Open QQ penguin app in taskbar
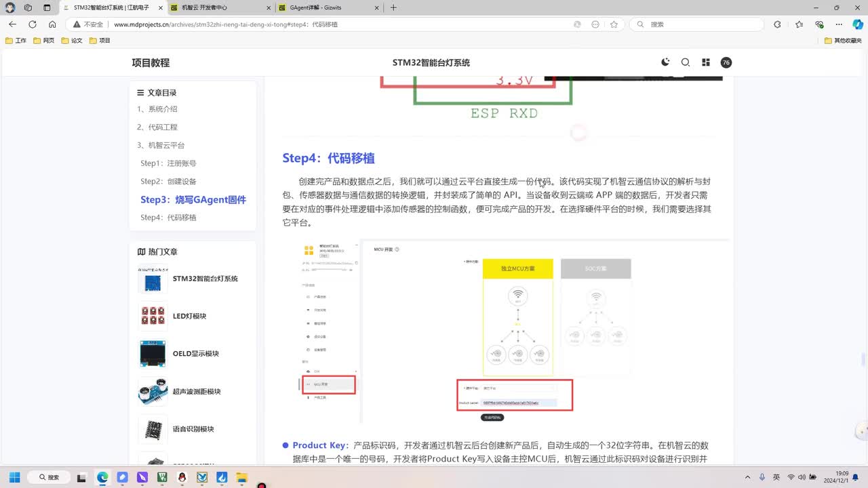The image size is (868, 488). (182, 477)
